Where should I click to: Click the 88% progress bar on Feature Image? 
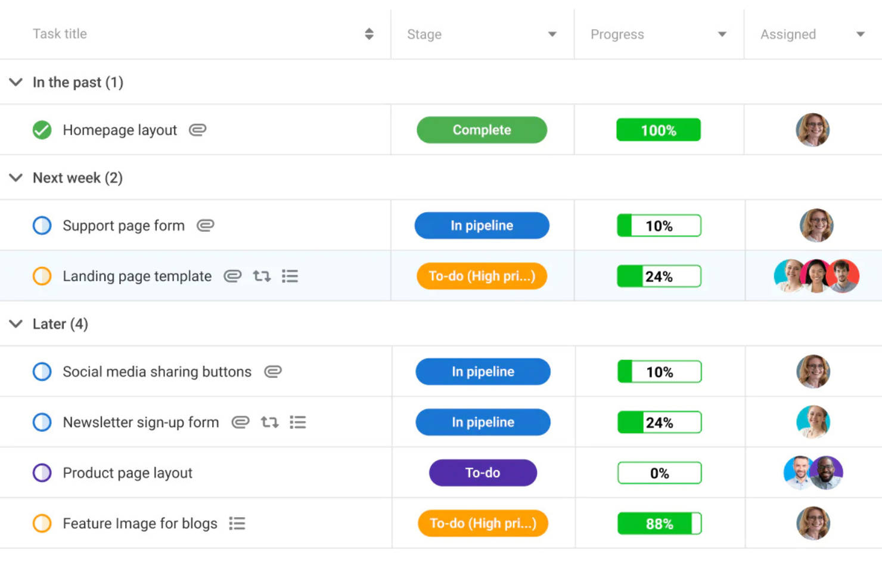tap(659, 523)
